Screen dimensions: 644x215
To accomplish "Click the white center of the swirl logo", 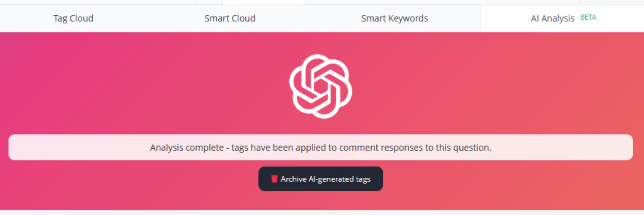I will 321,86.
